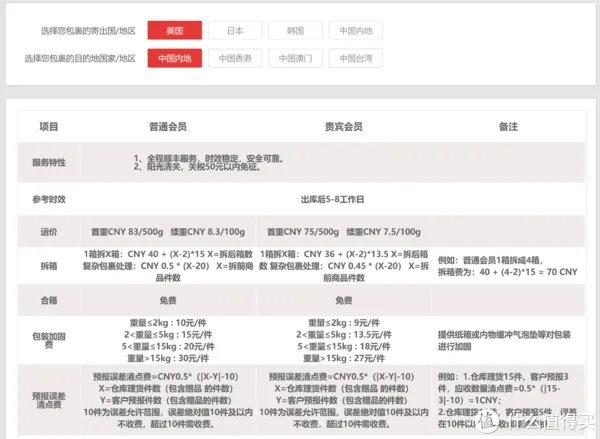Click the 运价 row label
The width and height of the screenshot is (600, 439).
point(49,232)
